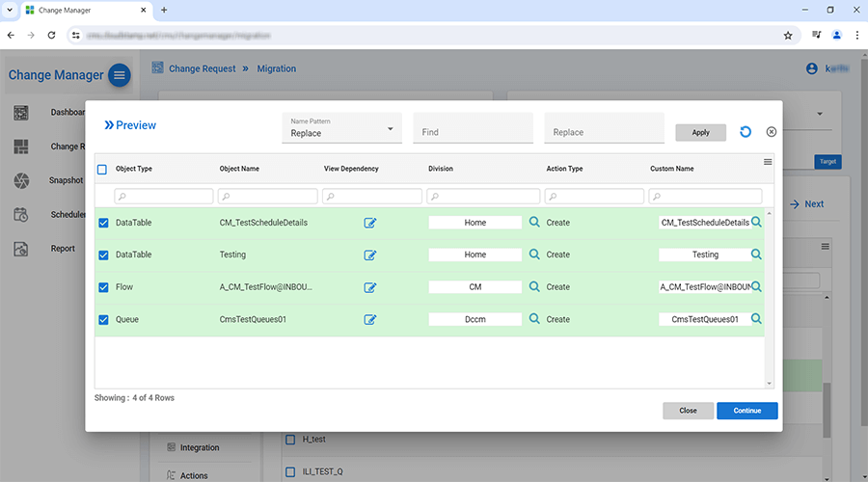This screenshot has height=482, width=868.
Task: Open View Dependency for CM_TestScheduleDetails
Action: [x=370, y=223]
